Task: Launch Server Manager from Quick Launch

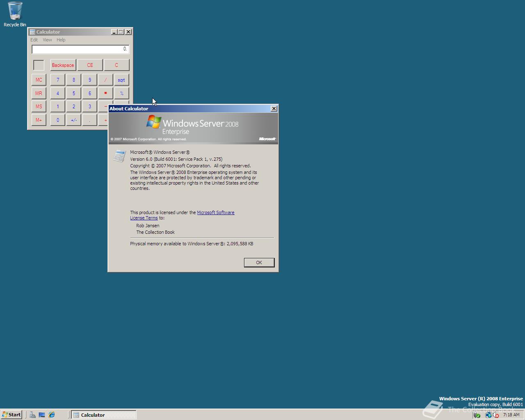Action: [x=32, y=415]
